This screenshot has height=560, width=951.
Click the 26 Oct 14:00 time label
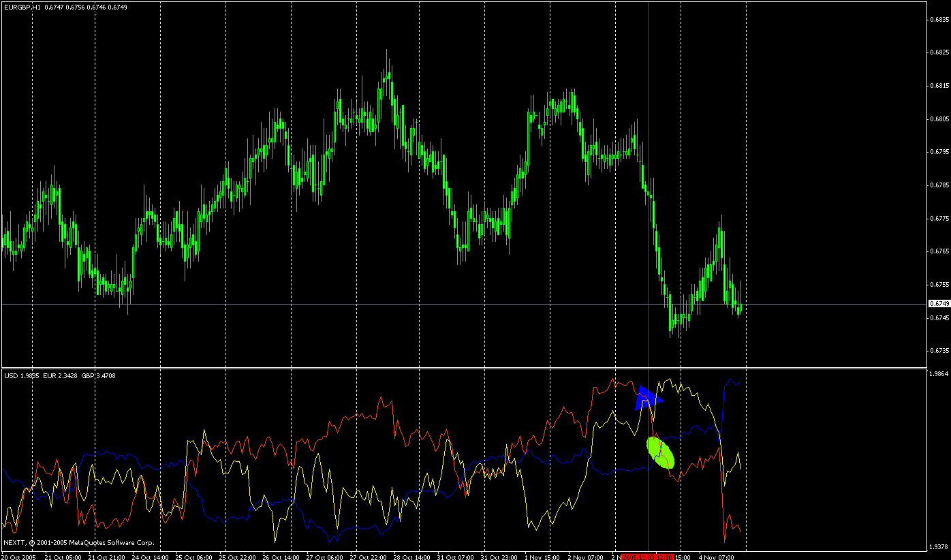281,557
